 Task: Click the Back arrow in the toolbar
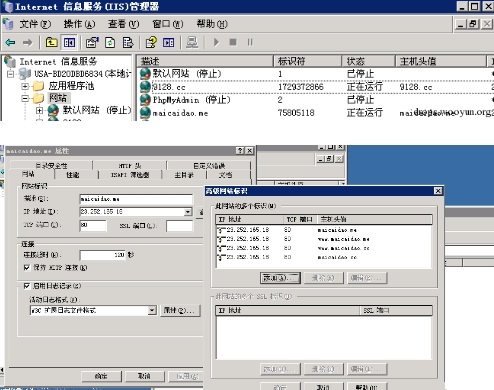[10, 42]
